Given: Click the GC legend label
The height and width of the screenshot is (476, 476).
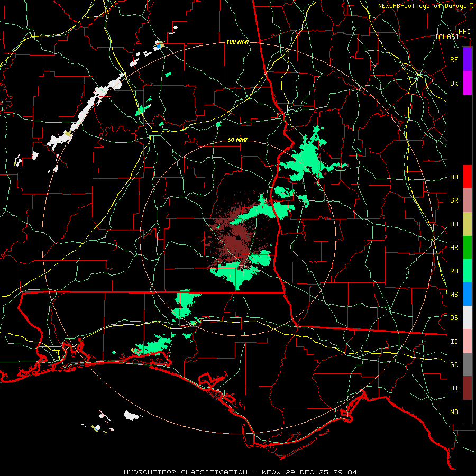Looking at the screenshot, I should pos(454,365).
